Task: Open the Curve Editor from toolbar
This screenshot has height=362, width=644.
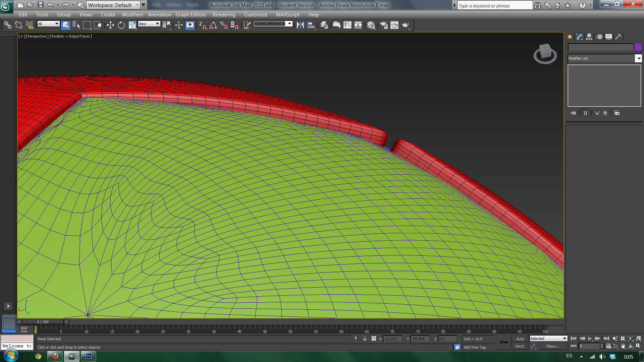Action: tap(347, 25)
